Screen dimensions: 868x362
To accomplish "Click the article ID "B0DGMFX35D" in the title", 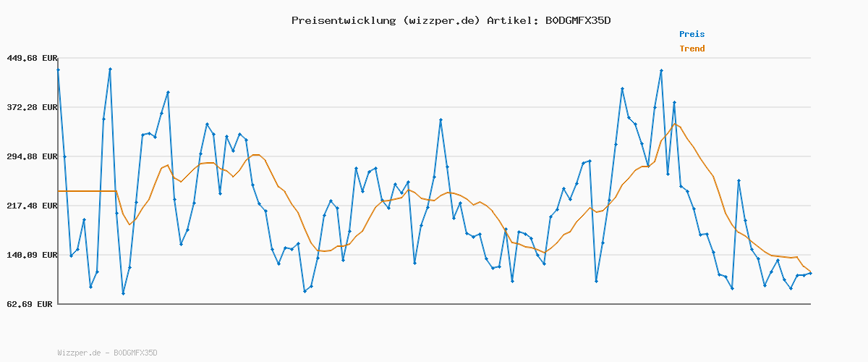I will point(577,20).
